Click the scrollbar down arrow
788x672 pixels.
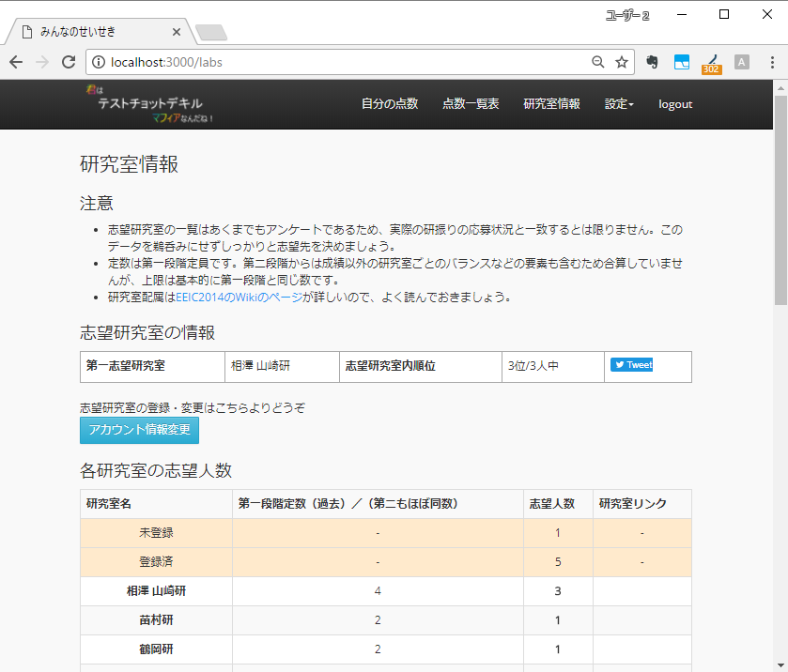point(780,665)
